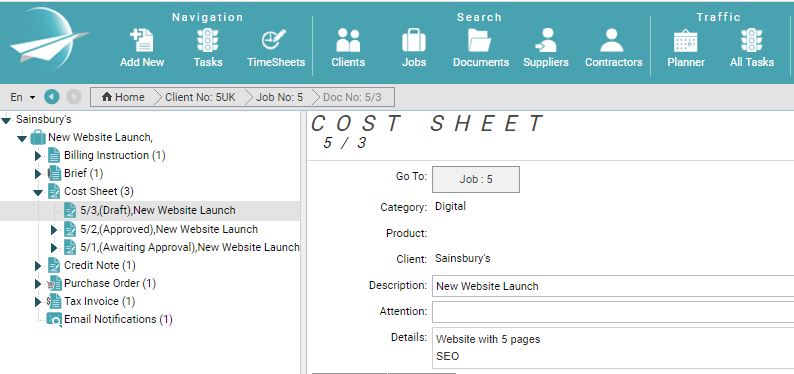Collapse the New Website Launch job node
794x374 pixels.
[22, 138]
